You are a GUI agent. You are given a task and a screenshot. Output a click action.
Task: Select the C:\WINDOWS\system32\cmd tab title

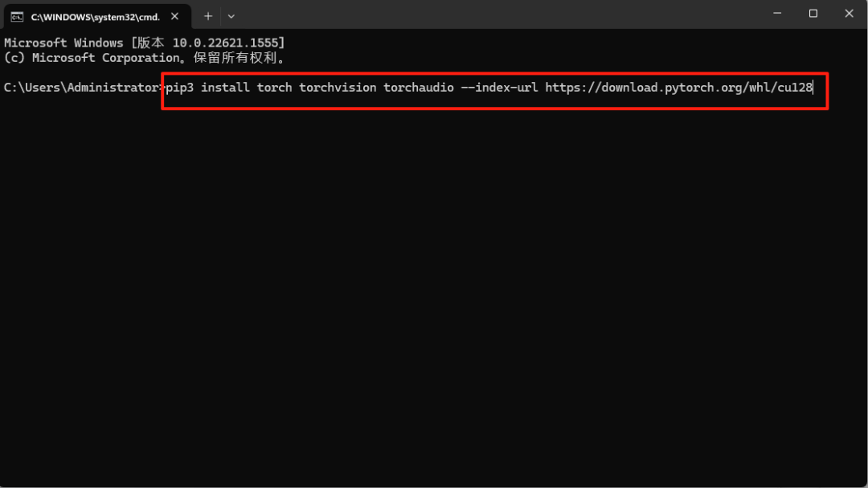pyautogui.click(x=95, y=15)
